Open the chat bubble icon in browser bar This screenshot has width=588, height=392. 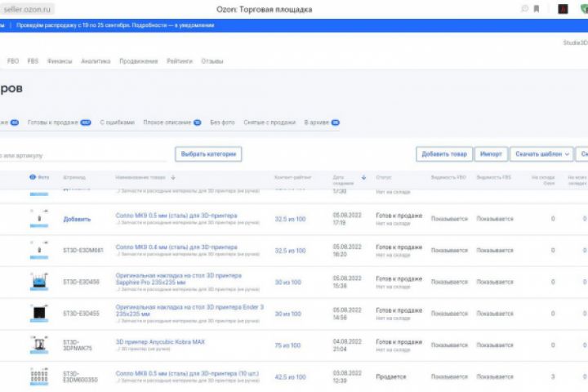pos(525,9)
